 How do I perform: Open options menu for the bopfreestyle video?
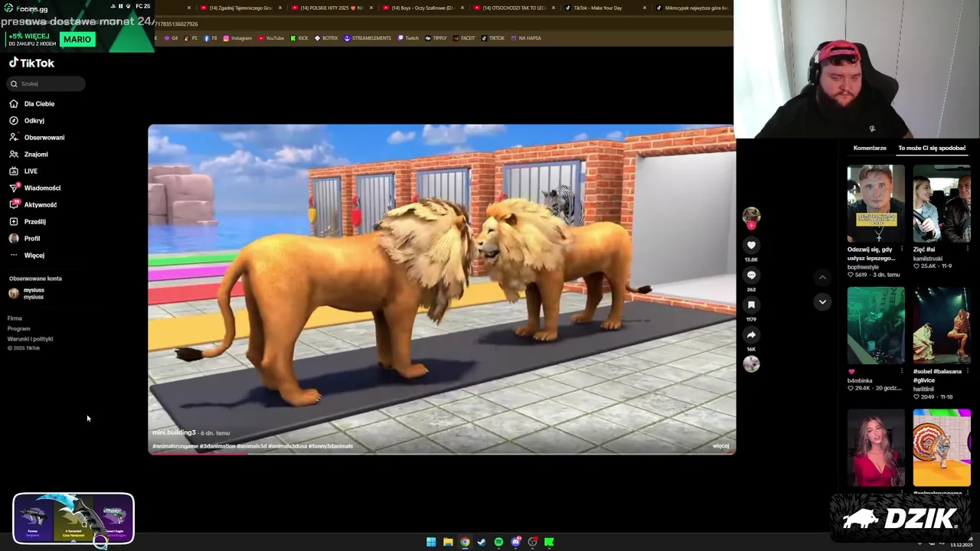902,249
